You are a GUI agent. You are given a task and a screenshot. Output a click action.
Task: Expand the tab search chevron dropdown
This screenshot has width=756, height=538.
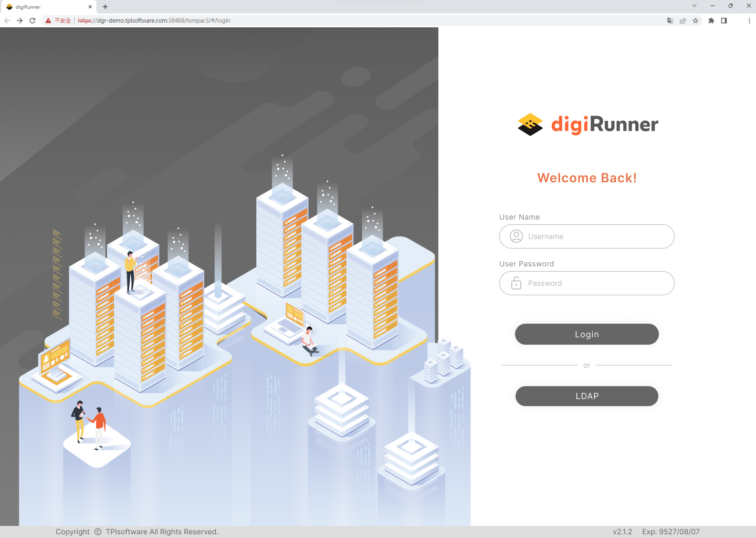point(694,6)
